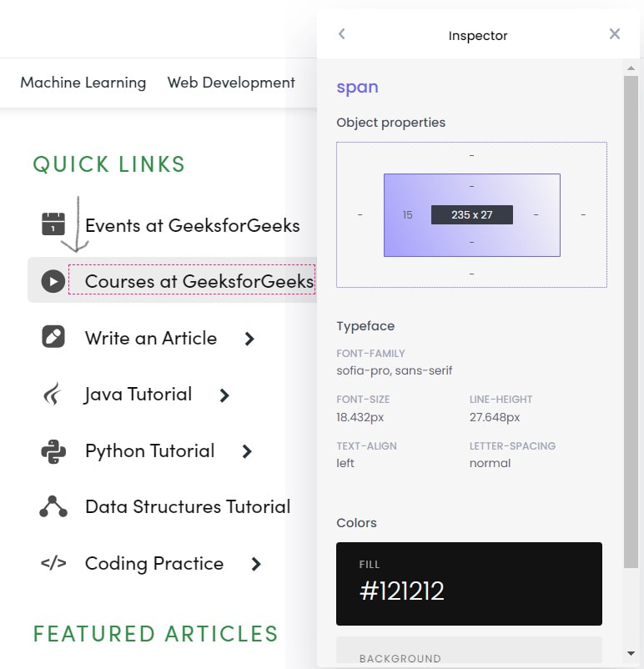This screenshot has width=644, height=669.
Task: Expand the Write an Article chevron
Action: point(249,339)
